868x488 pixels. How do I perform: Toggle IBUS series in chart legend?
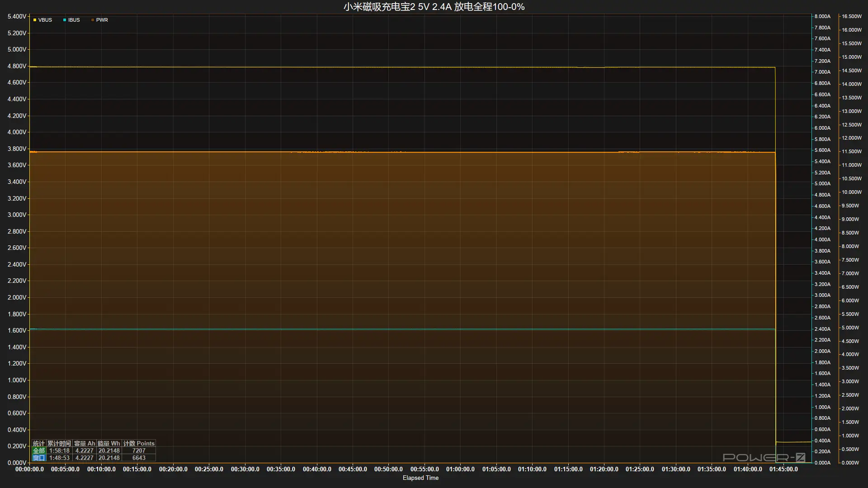pos(74,20)
